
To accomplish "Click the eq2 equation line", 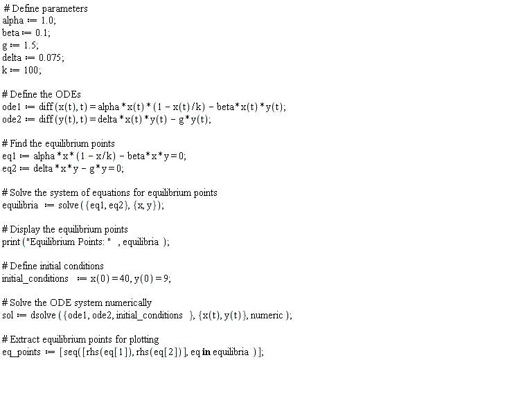I will (63, 169).
